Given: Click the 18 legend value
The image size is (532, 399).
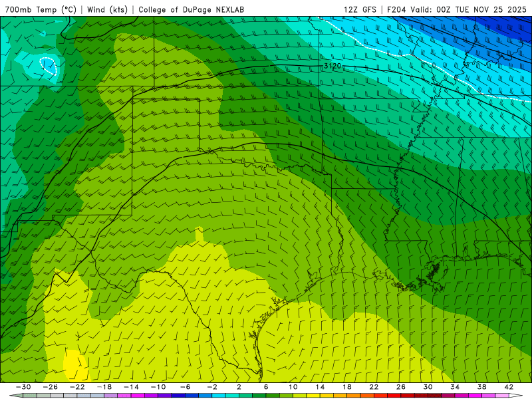Looking at the screenshot, I should [346, 387].
